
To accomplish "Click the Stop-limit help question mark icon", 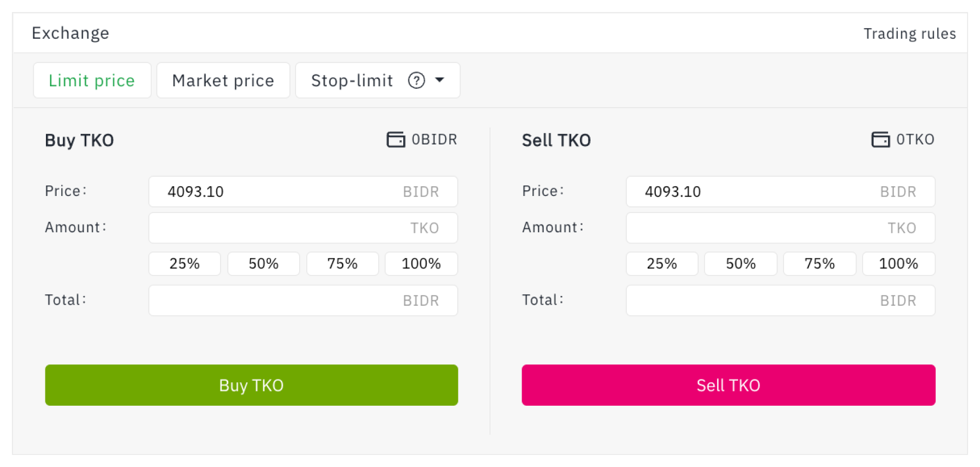I will pyautogui.click(x=416, y=80).
